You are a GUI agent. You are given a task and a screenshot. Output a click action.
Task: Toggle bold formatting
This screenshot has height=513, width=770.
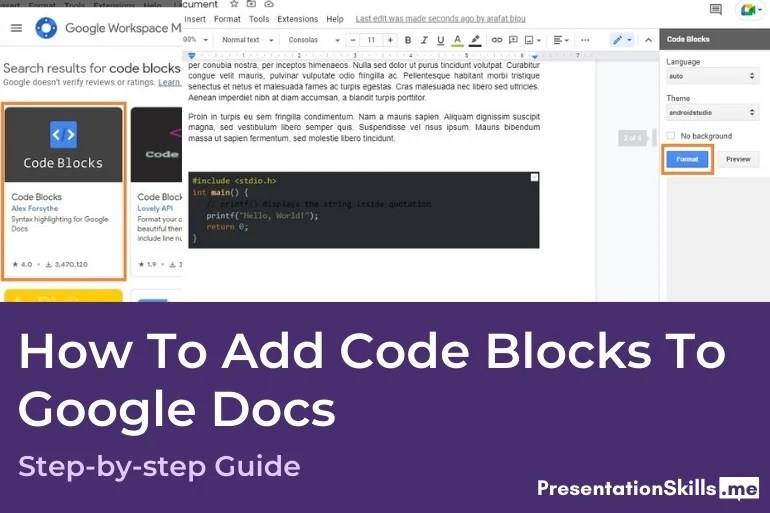click(x=408, y=40)
